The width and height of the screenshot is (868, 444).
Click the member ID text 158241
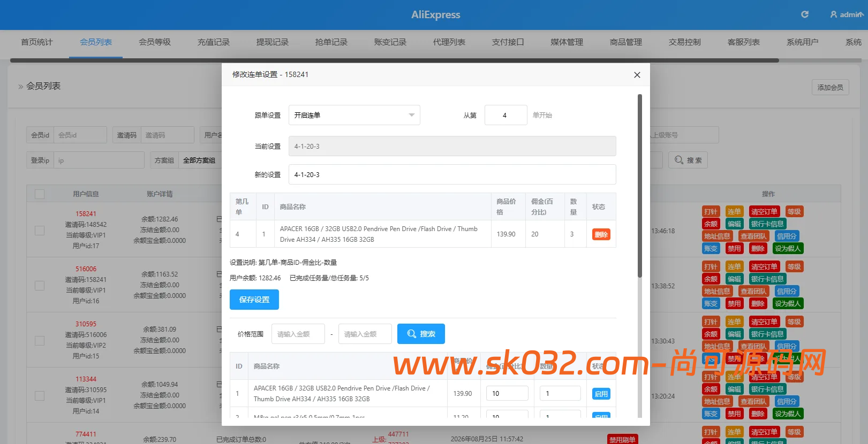(86, 213)
